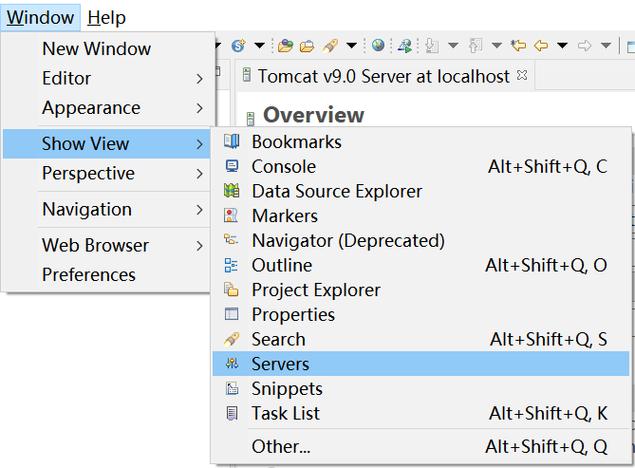Open Project Explorer view
Image resolution: width=635 pixels, height=468 pixels.
coord(315,290)
